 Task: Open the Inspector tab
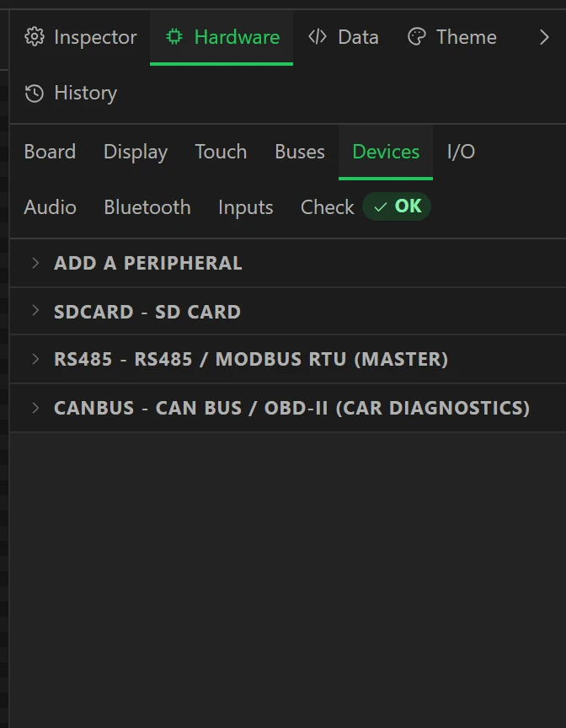coord(81,37)
